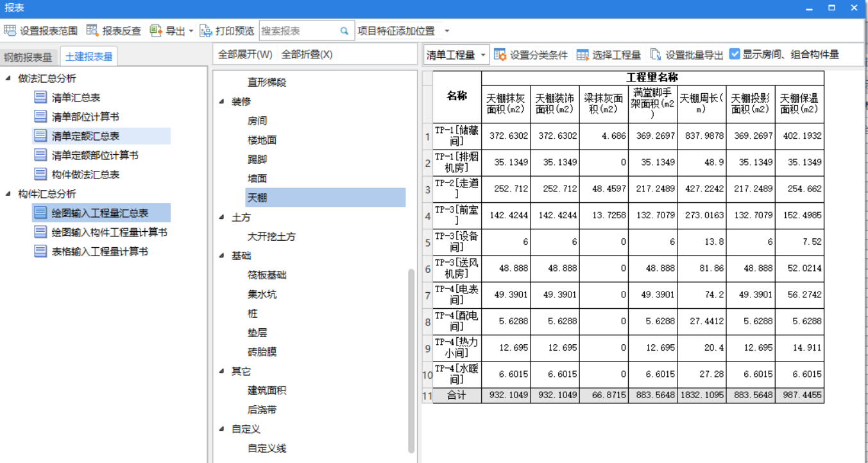Select 砖胎膜 item

pos(262,352)
